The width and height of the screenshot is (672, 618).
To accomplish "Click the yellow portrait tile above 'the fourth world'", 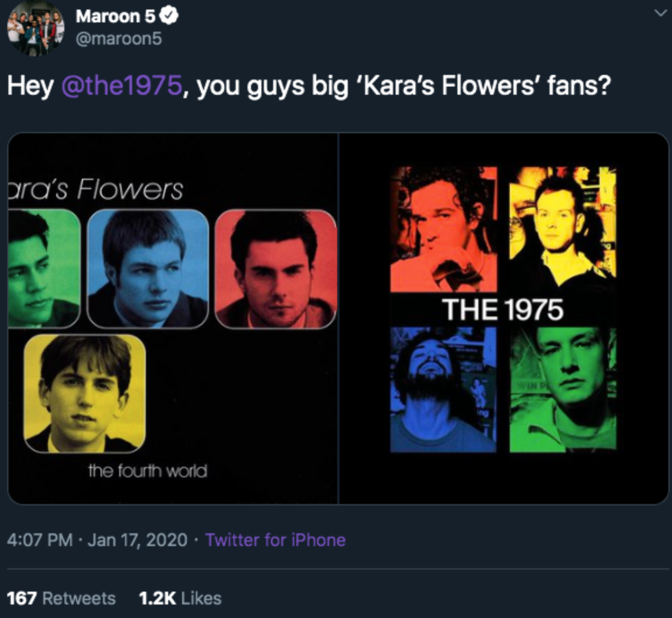I will click(84, 394).
